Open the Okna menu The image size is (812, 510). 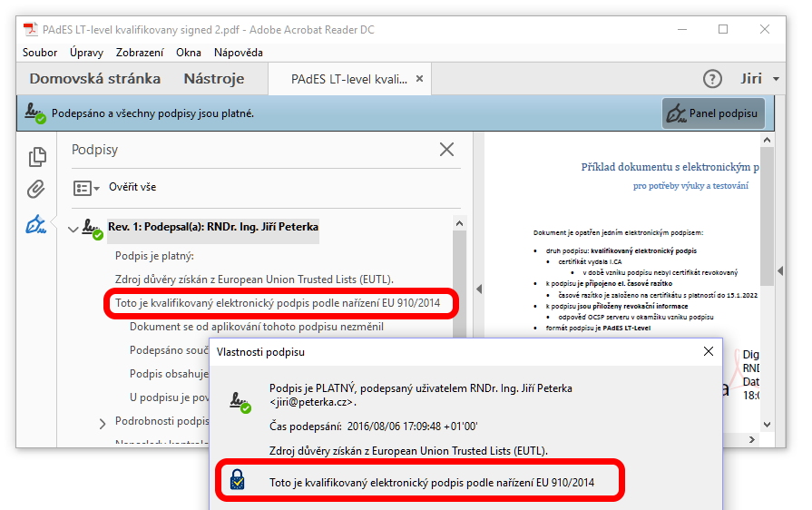[x=189, y=53]
